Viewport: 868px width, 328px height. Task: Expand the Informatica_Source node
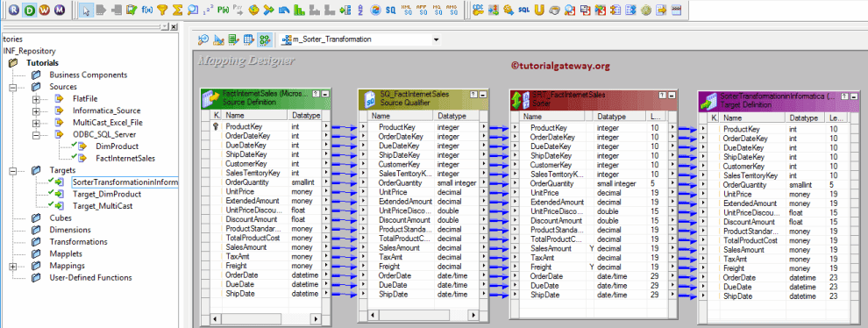(x=37, y=111)
